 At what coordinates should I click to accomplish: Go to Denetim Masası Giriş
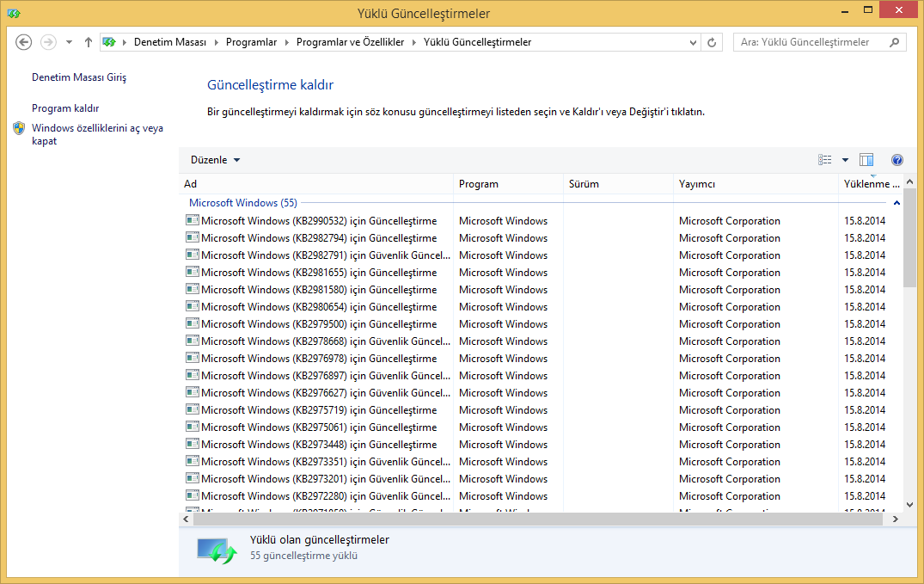[79, 77]
